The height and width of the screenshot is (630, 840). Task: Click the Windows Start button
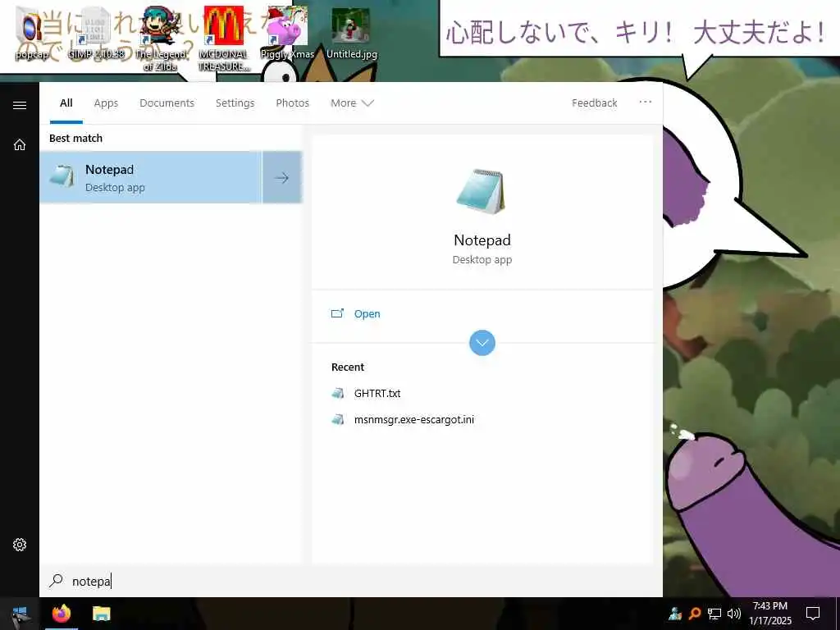[x=20, y=614]
